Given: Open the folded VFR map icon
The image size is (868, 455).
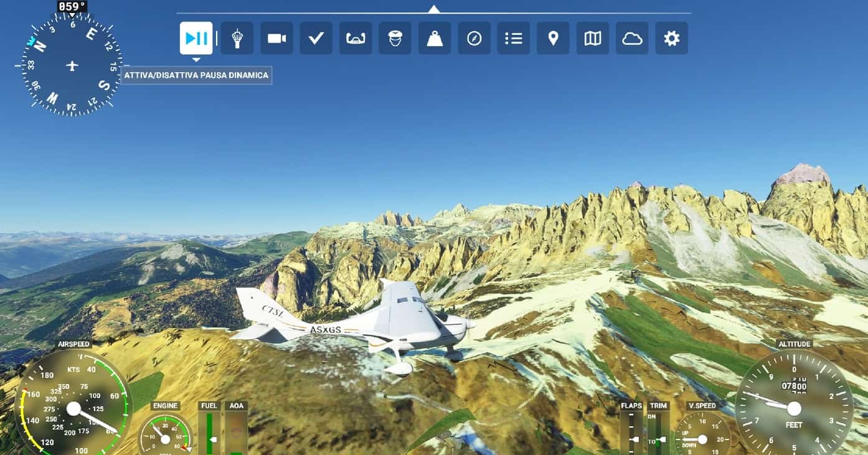Looking at the screenshot, I should [x=593, y=38].
